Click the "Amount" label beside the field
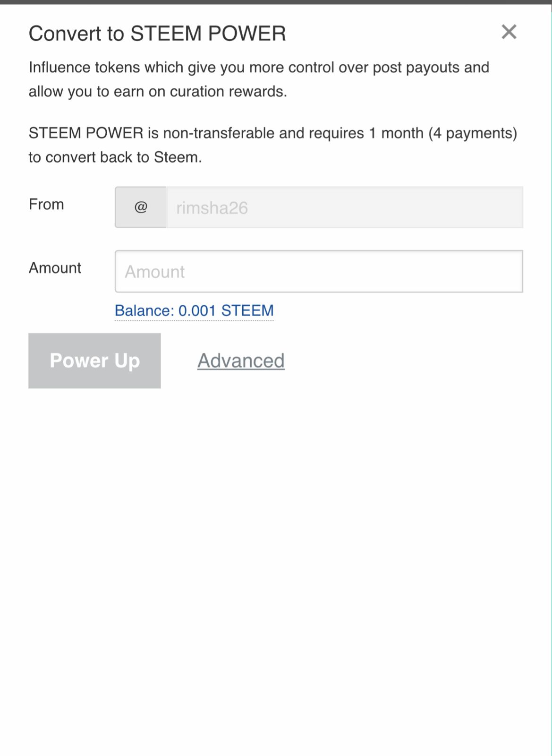This screenshot has height=756, width=552. (x=55, y=268)
